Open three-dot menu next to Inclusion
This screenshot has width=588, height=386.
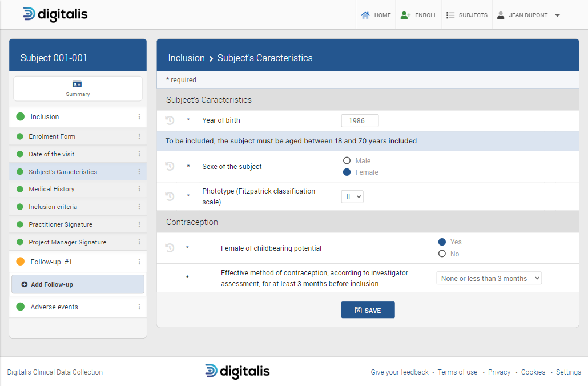[x=139, y=117]
